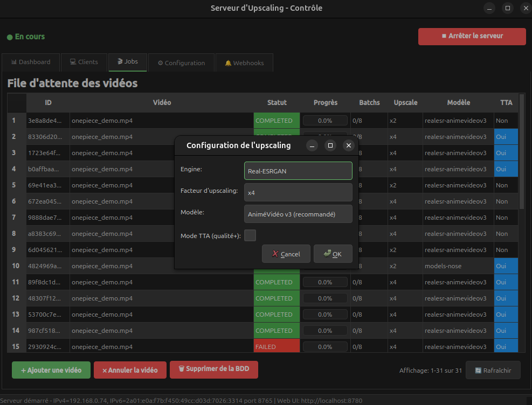Click the plus icon on 'Ajouter une vidéo'

21,370
